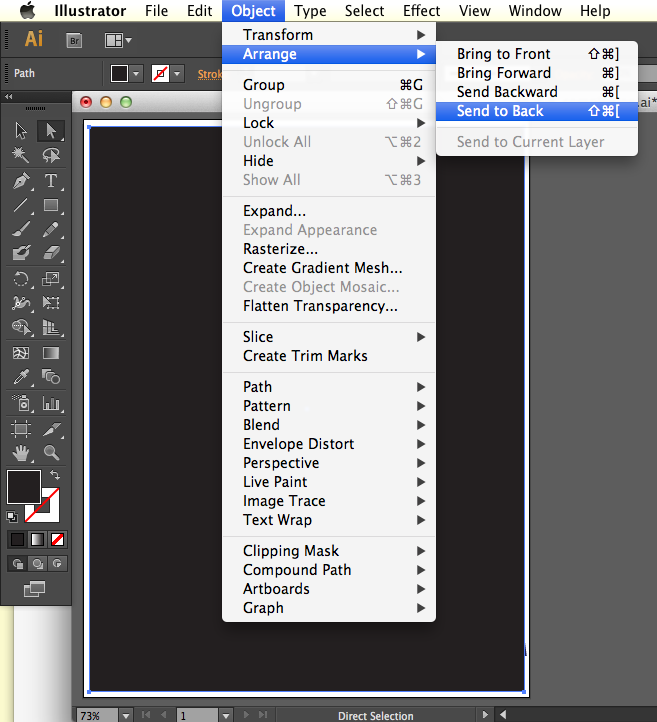The image size is (657, 722).
Task: Activate the Zoom tool
Action: [50, 453]
